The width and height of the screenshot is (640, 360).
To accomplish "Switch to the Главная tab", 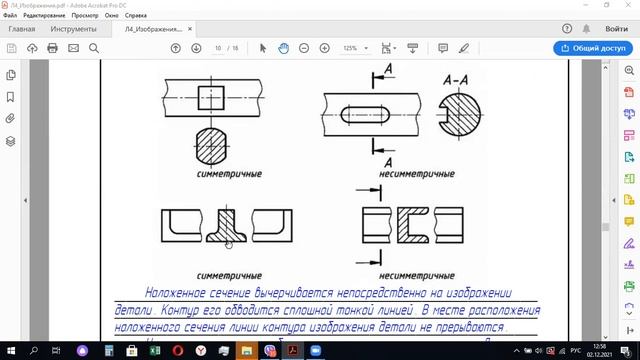I will (x=22, y=29).
